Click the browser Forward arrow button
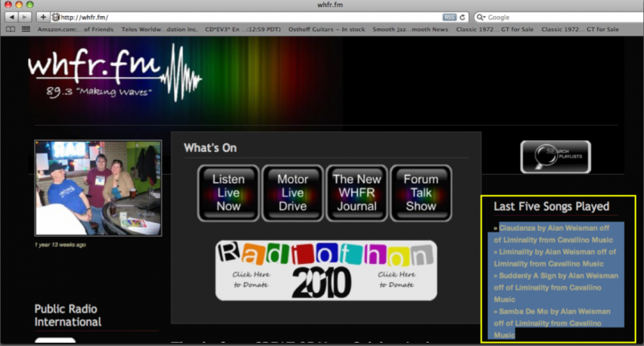This screenshot has width=644, height=346. coord(24,17)
